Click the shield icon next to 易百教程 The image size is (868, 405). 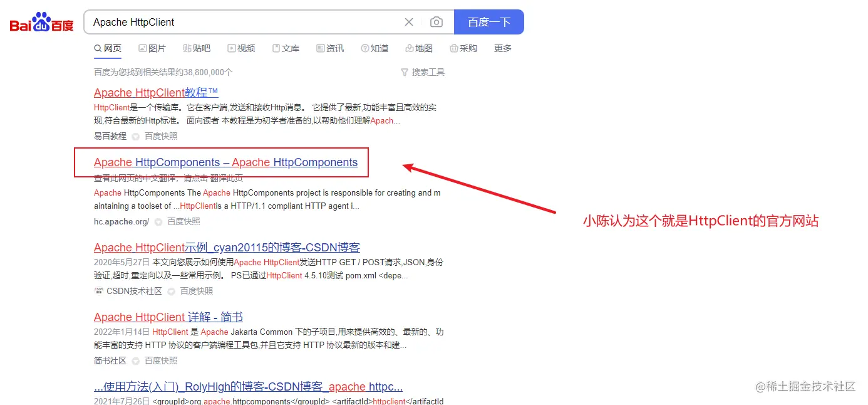pyautogui.click(x=136, y=137)
